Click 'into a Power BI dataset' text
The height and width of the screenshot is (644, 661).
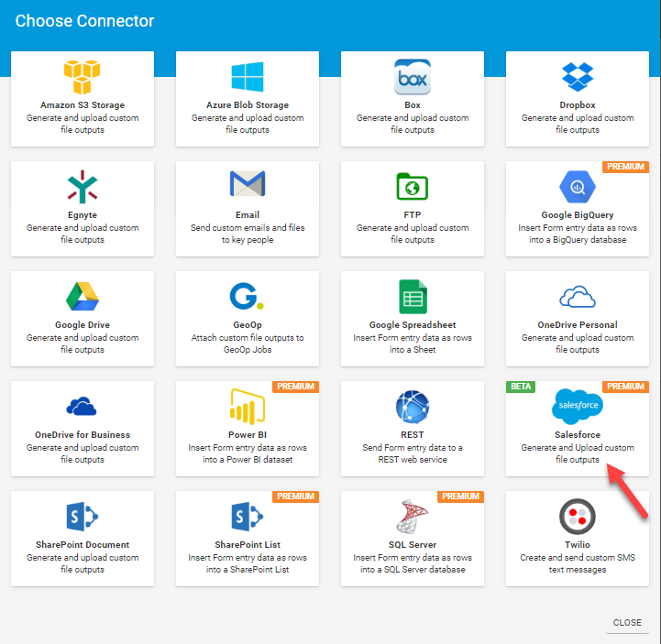tap(248, 460)
